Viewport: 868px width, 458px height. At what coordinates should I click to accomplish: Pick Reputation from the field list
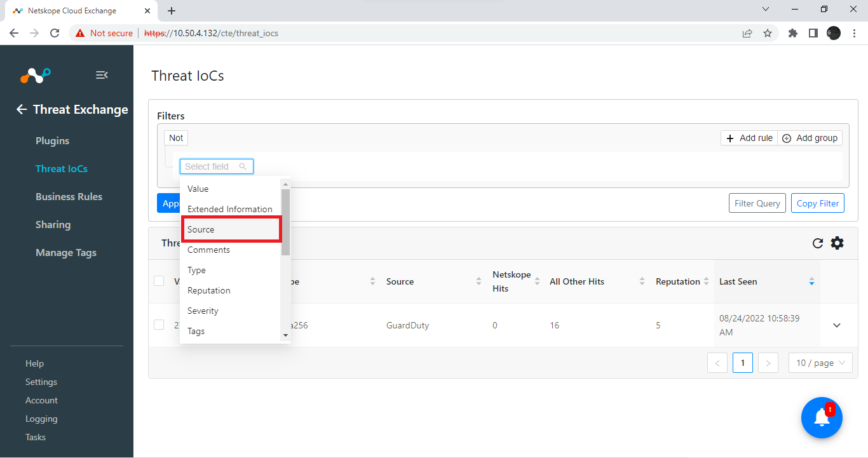click(230, 290)
